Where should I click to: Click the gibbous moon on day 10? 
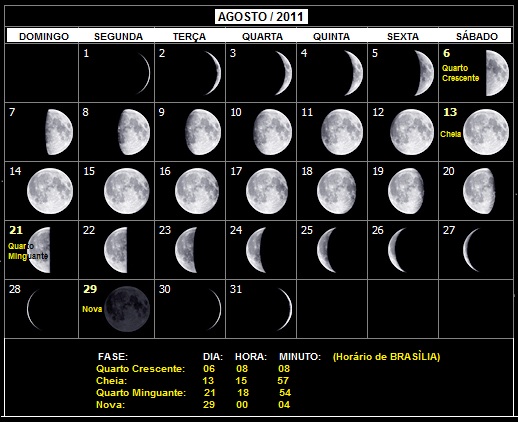(273, 132)
